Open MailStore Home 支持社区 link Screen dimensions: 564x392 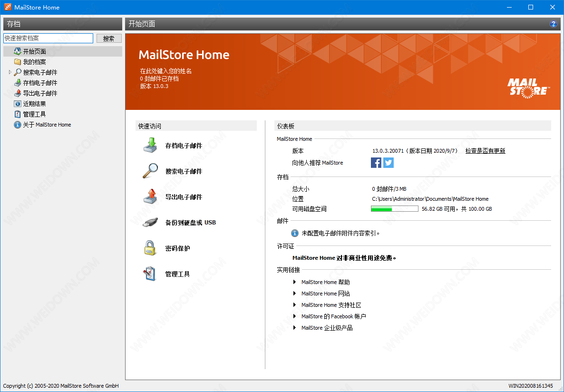pyautogui.click(x=331, y=305)
